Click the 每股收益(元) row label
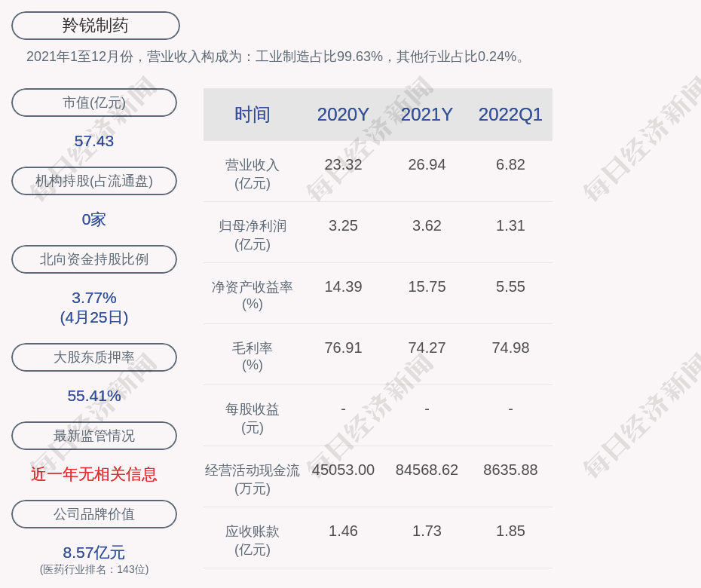The width and height of the screenshot is (701, 588). 253,418
